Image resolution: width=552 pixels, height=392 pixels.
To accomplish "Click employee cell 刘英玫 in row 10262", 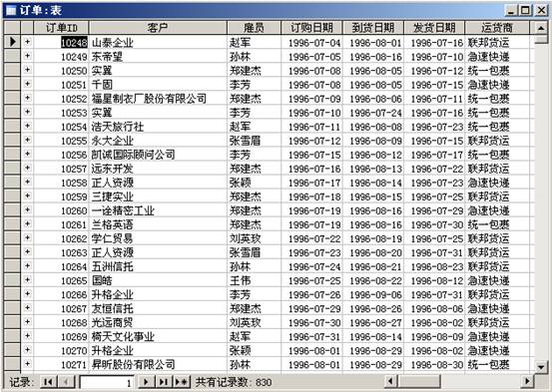I will tap(255, 238).
